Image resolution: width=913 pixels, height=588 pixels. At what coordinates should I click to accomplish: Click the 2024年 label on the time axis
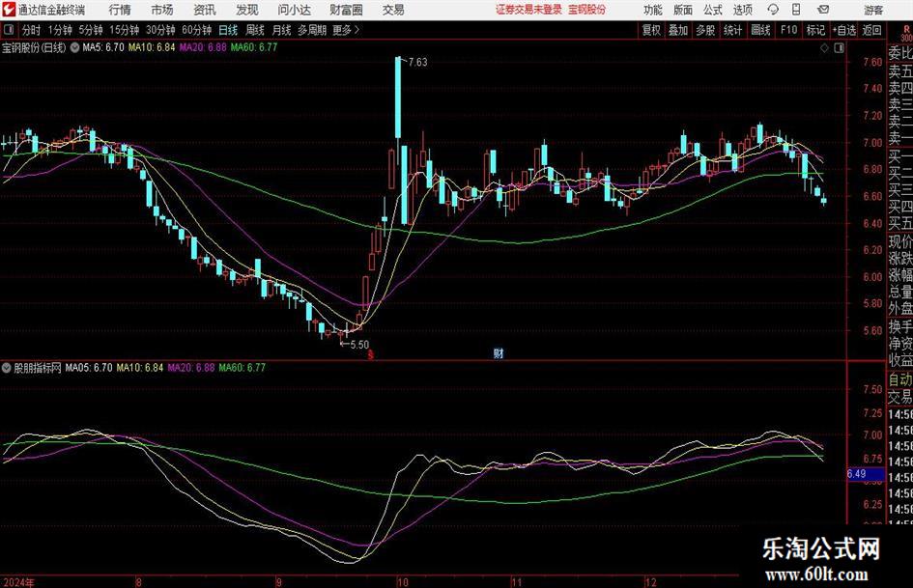tap(18, 582)
